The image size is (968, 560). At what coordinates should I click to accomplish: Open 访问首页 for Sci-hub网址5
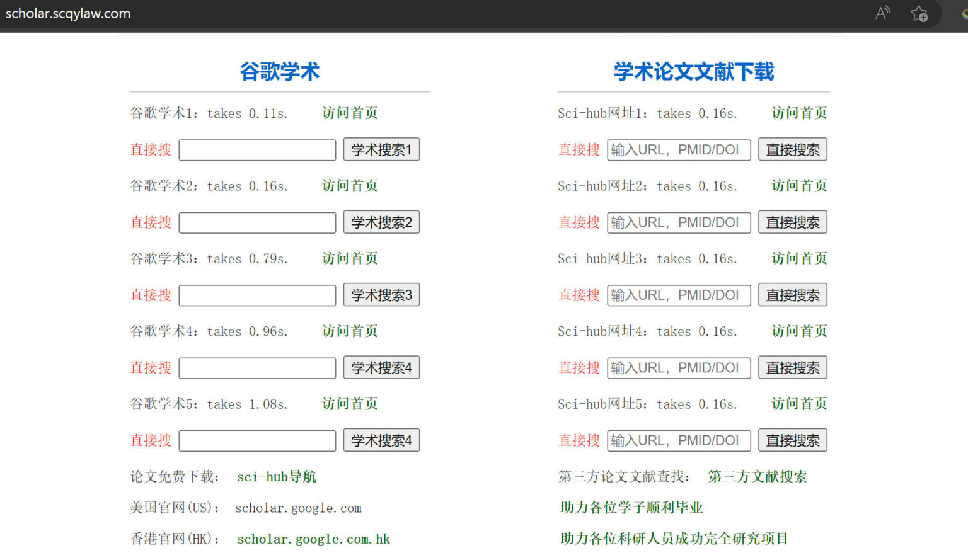coord(798,404)
